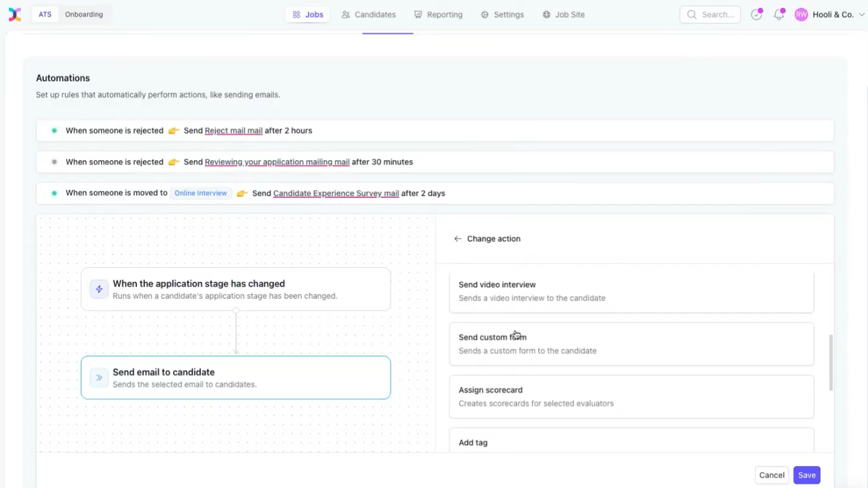Image resolution: width=868 pixels, height=488 pixels.
Task: Open the Candidates navigation tab
Action: click(368, 15)
